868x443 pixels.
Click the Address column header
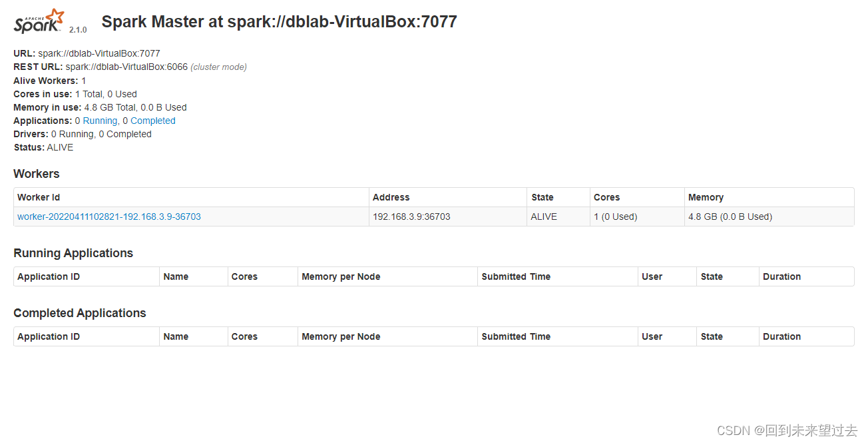point(391,197)
